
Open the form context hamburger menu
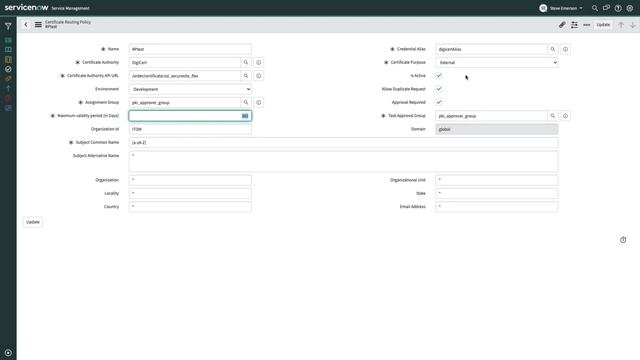38,24
